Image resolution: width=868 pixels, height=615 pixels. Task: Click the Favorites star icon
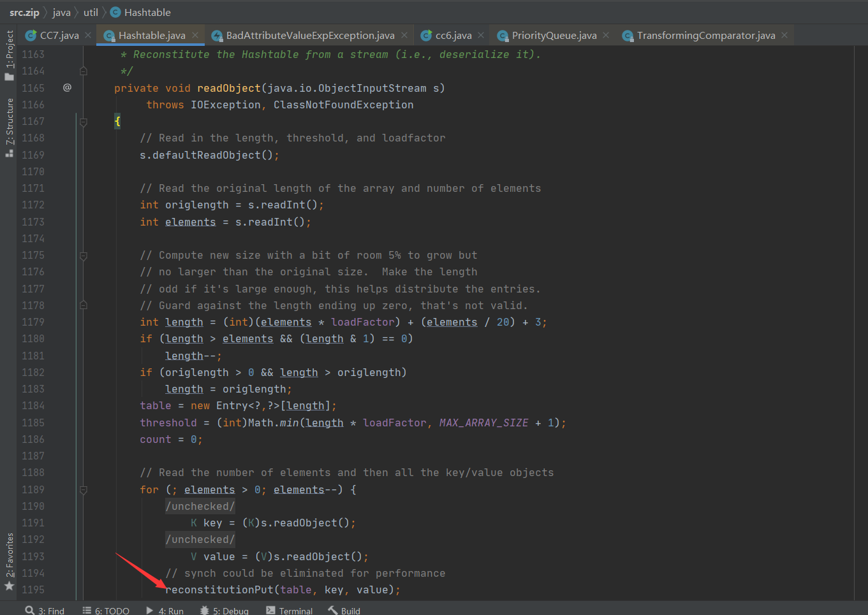click(x=10, y=586)
